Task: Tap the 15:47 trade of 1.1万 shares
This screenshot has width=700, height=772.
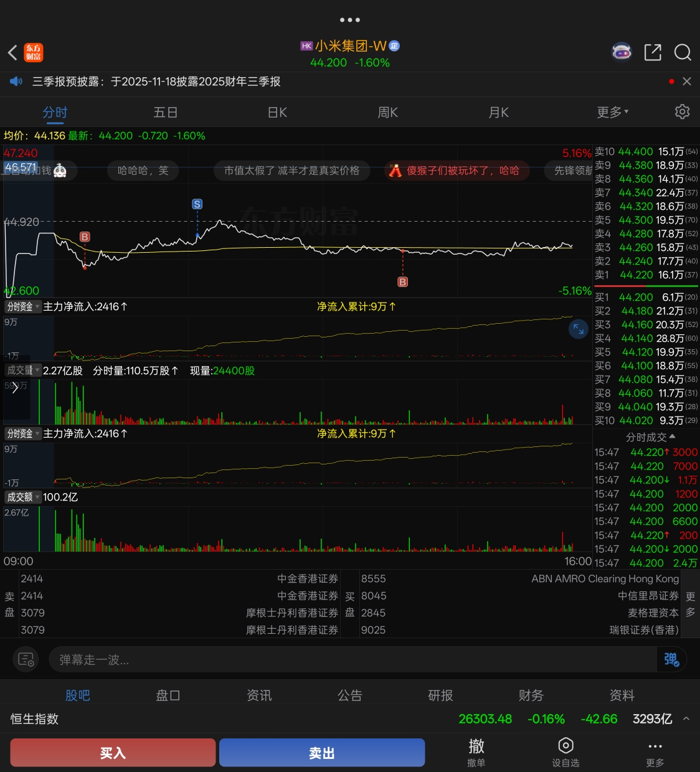Action: (646, 480)
